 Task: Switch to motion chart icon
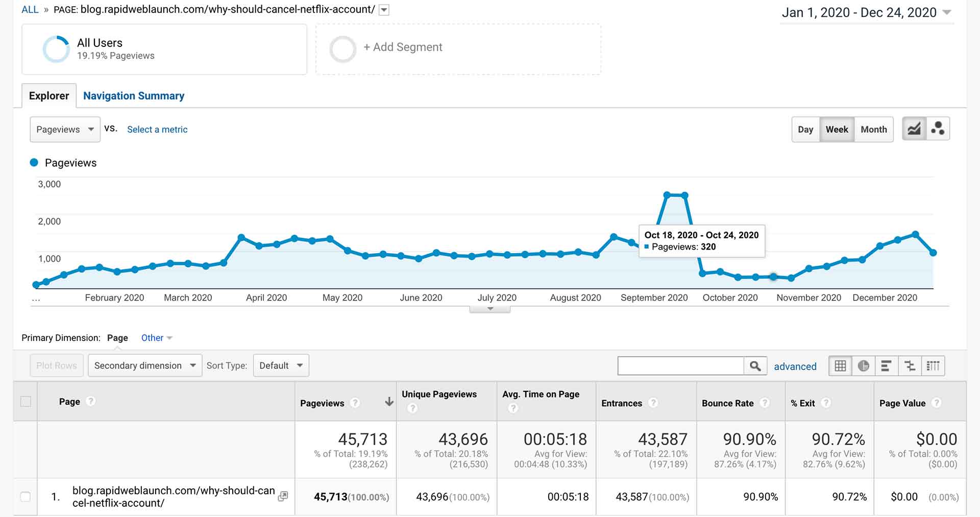938,129
